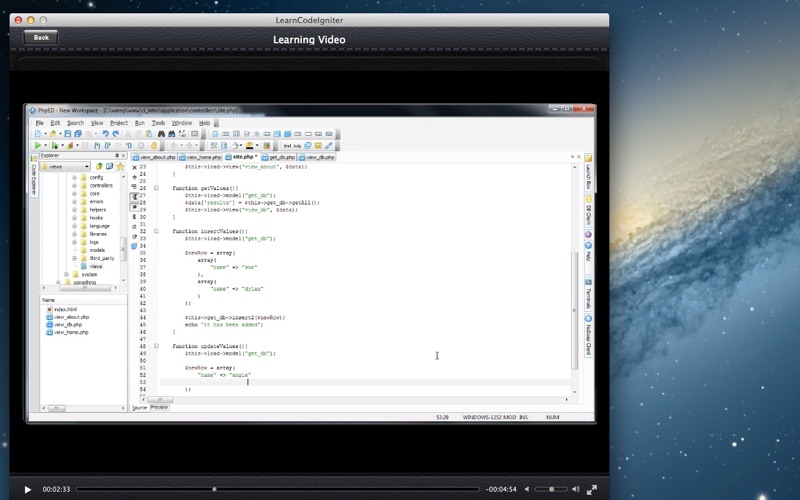Click the Undo arrow icon
The width and height of the screenshot is (800, 500).
[x=105, y=134]
